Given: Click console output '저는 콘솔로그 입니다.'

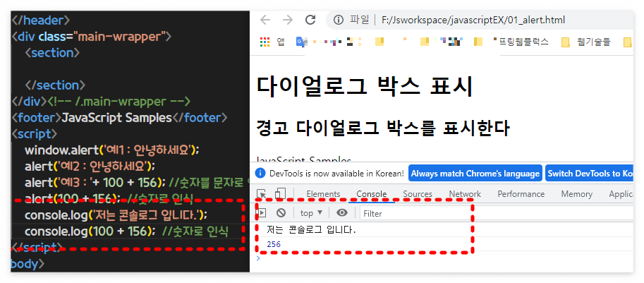Looking at the screenshot, I should [x=311, y=230].
